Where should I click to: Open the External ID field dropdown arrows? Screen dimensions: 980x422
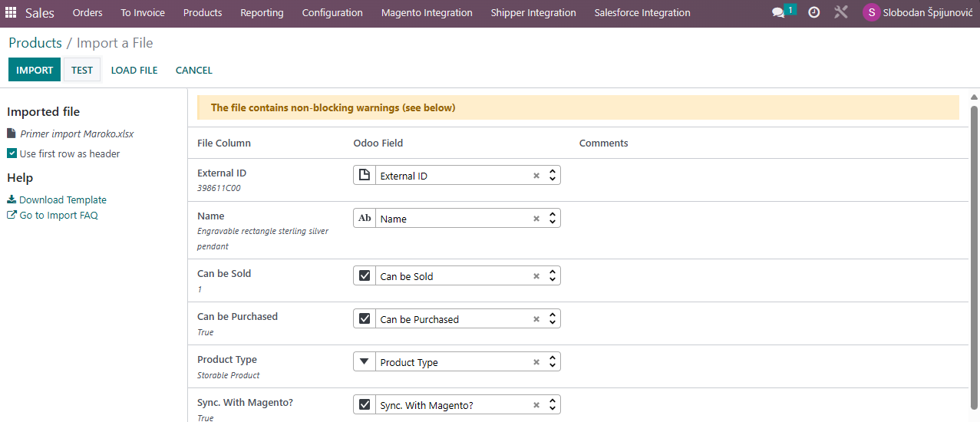(x=552, y=176)
